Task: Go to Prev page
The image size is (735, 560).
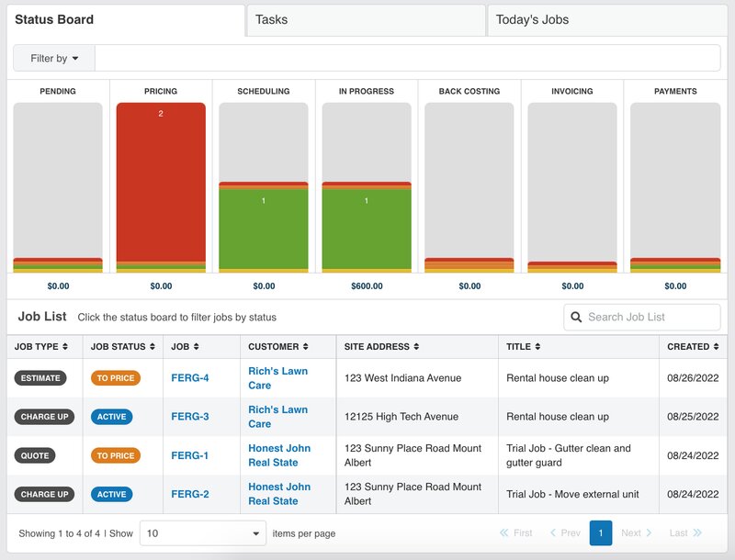Action: (565, 532)
